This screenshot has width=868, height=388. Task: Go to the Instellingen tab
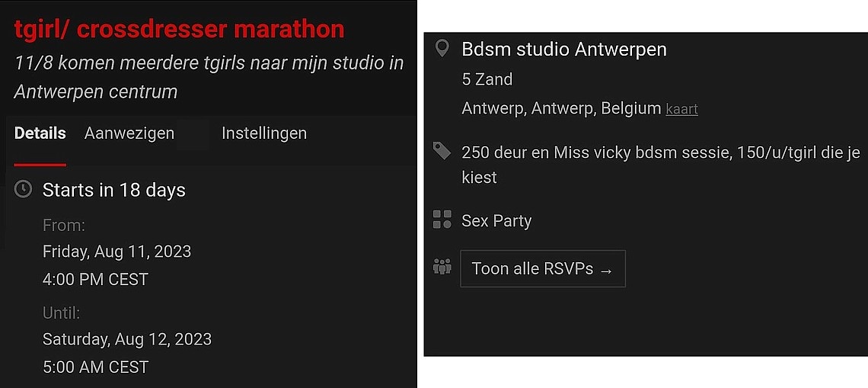[264, 133]
